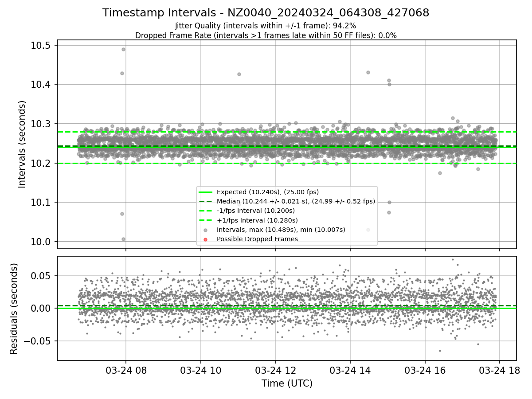Click the -1/fps Interval (10.200s) legend entry
The width and height of the screenshot is (532, 399).
[256, 211]
